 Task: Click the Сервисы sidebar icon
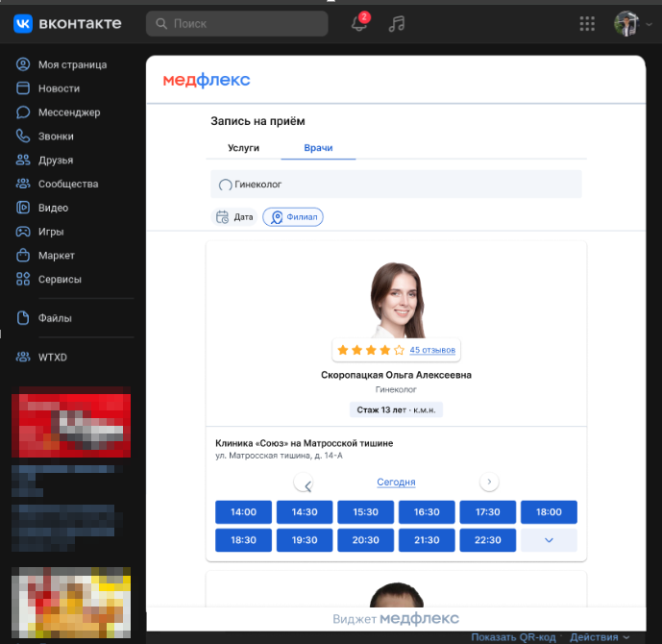pyautogui.click(x=23, y=279)
